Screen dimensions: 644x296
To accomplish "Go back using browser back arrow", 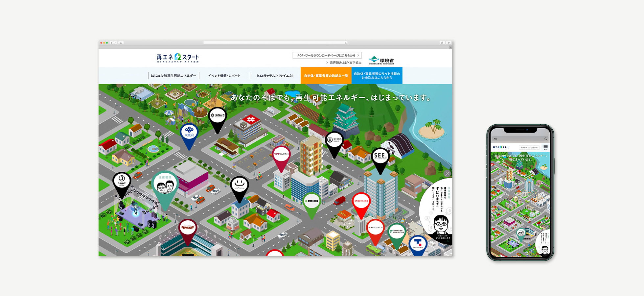I will 112,43.
